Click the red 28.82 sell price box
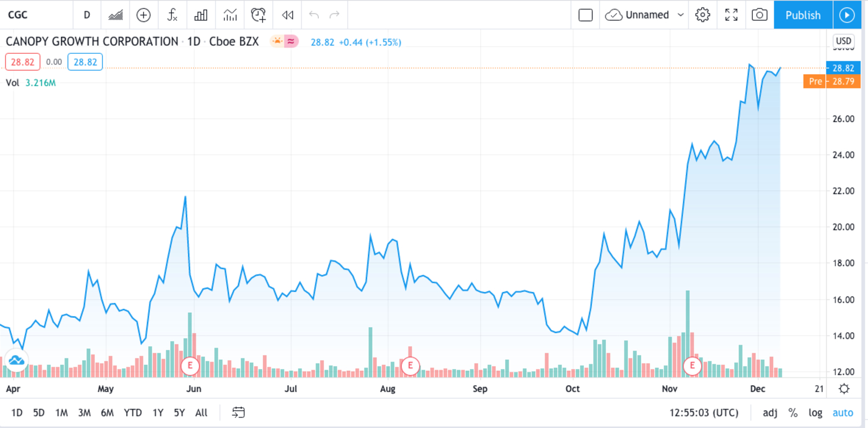Image resolution: width=868 pixels, height=428 pixels. coord(23,62)
